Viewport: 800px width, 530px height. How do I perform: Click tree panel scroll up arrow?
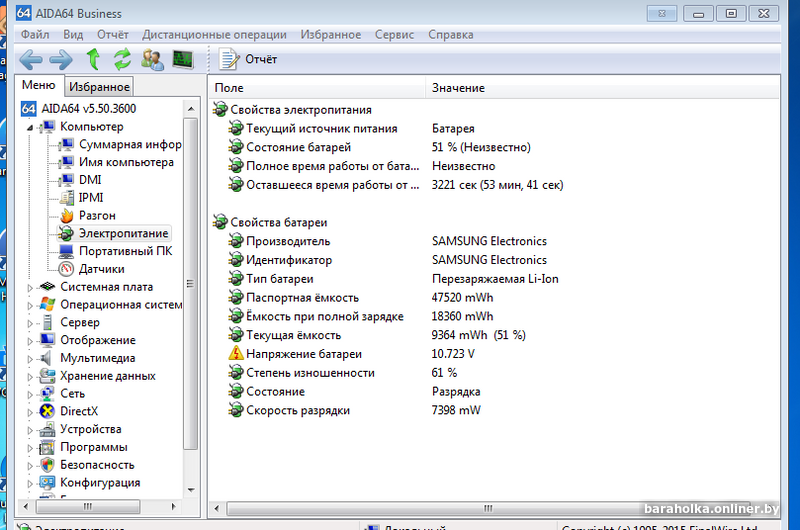pos(191,109)
